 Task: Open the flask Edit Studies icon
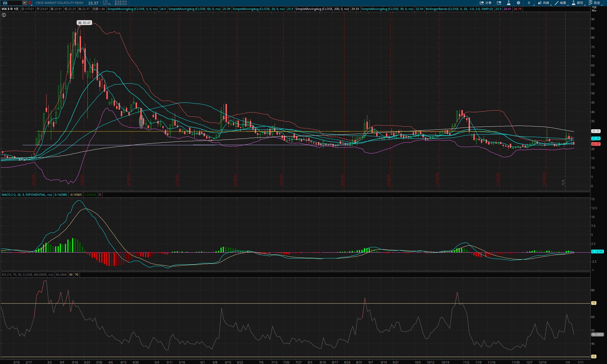508,3
